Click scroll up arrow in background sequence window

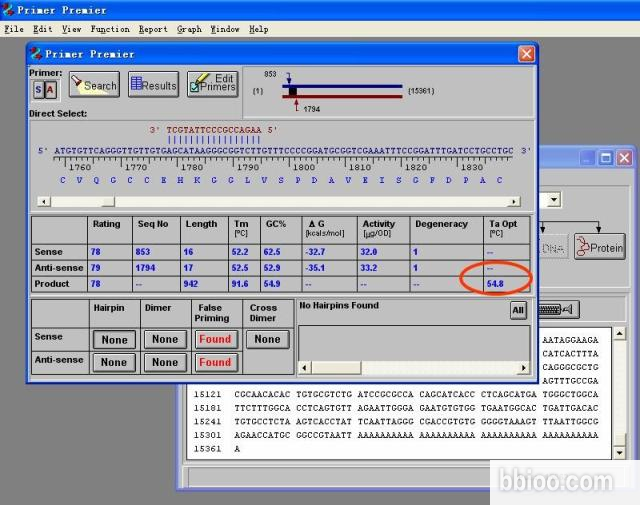click(619, 334)
